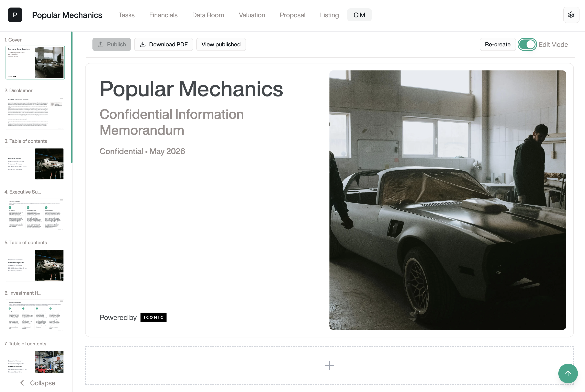Add a new slide with the plus icon
The image size is (585, 392).
coord(329,365)
